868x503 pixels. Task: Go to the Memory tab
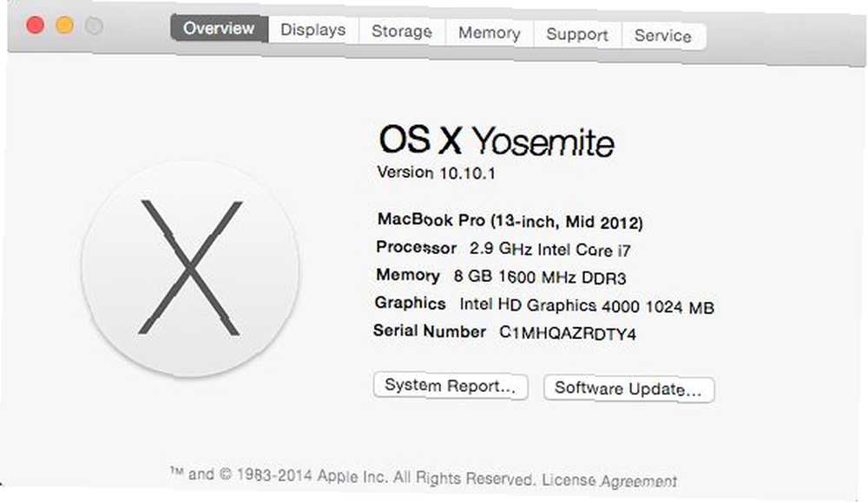tap(490, 33)
